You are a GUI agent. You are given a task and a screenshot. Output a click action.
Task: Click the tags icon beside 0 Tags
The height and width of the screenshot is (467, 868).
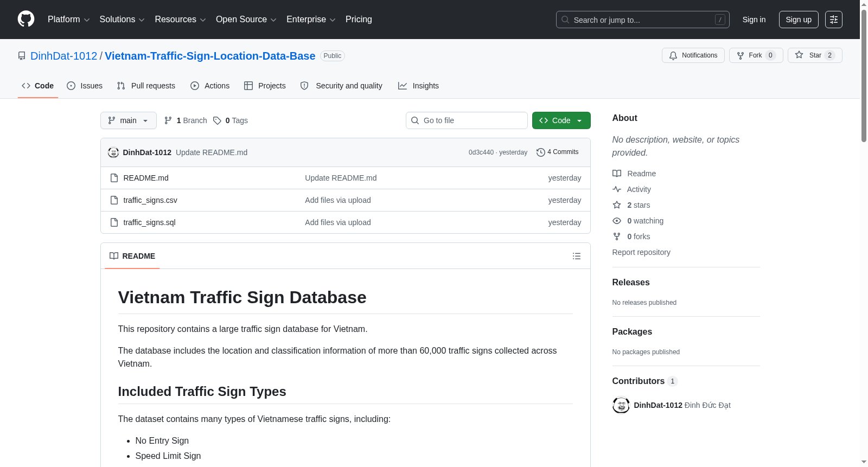217,120
